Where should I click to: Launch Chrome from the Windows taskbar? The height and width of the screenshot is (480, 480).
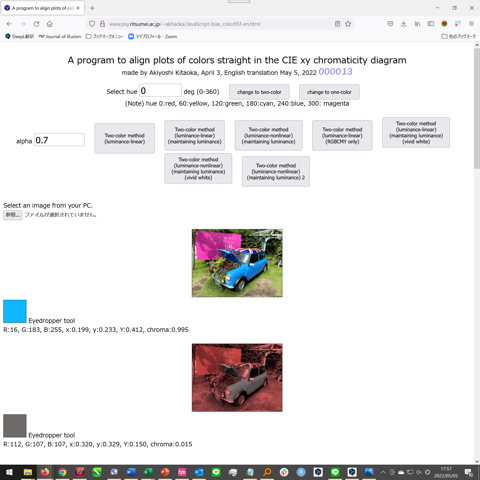(x=62, y=472)
